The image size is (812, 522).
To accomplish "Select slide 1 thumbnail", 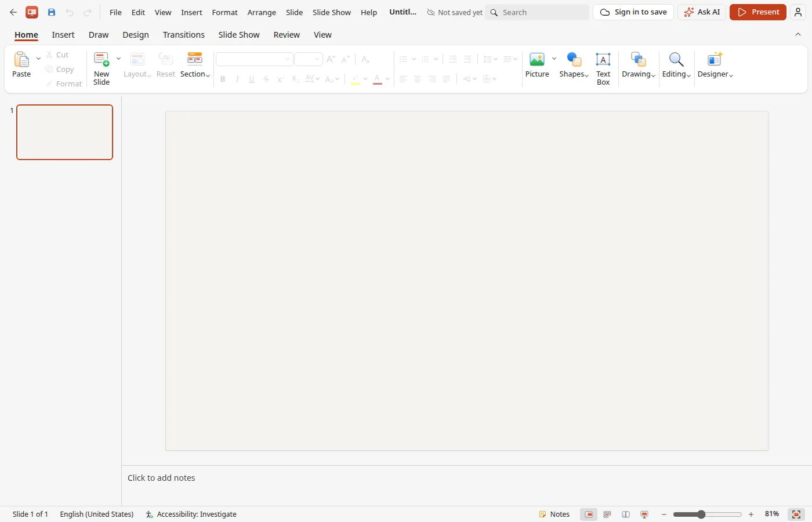I will (65, 132).
